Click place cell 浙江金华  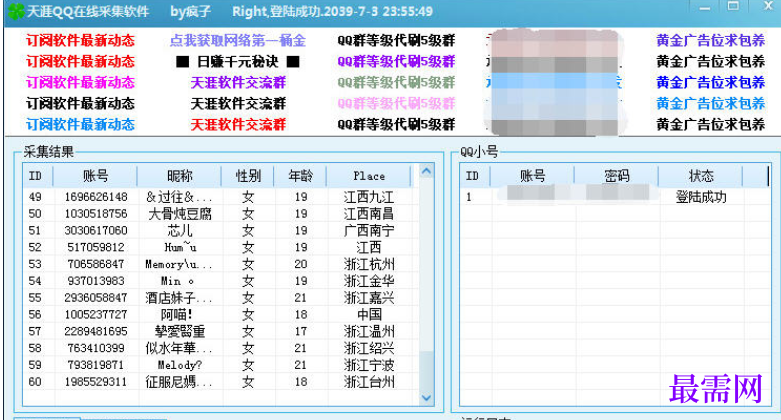(x=369, y=281)
